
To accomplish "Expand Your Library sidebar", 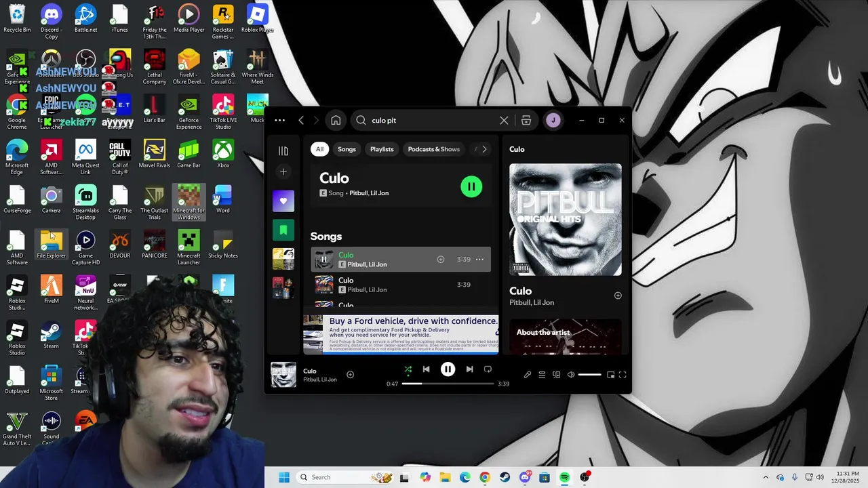I will (x=283, y=151).
